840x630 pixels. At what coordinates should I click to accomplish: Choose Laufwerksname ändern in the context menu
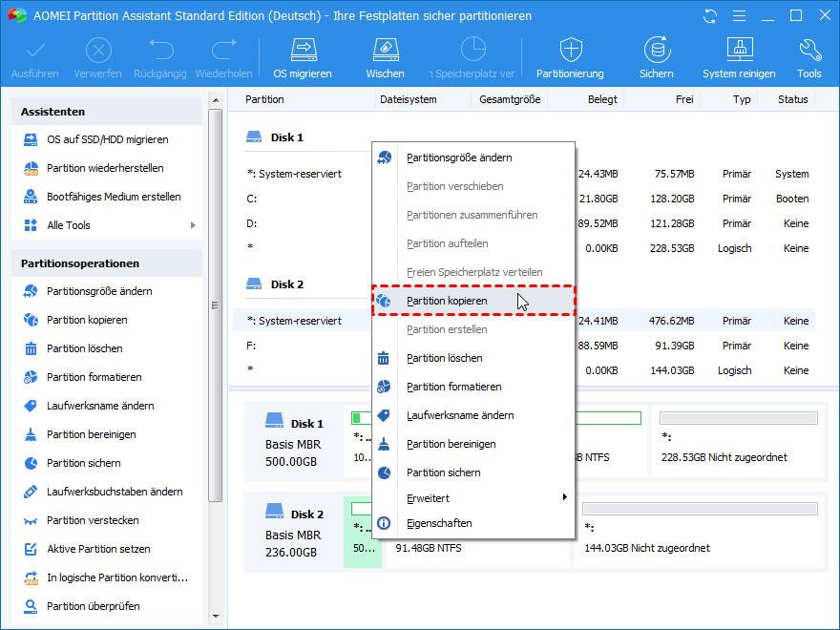pyautogui.click(x=473, y=415)
